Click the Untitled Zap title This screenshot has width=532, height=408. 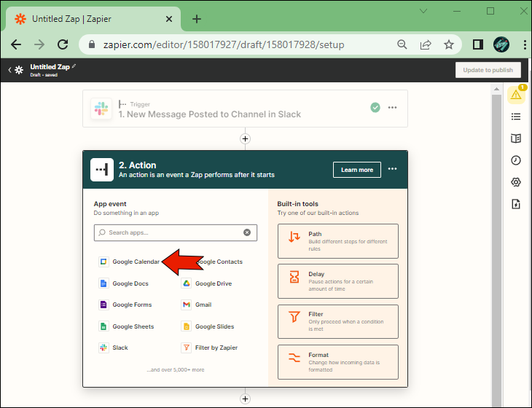click(x=50, y=67)
